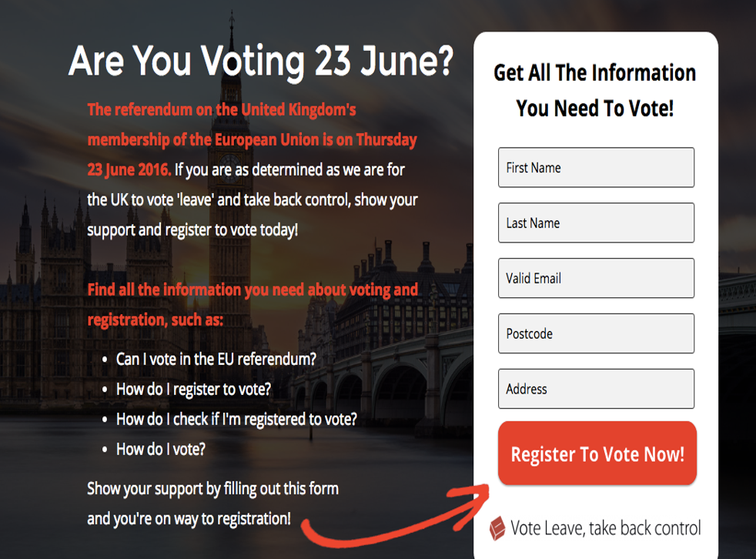
Task: Click the Get All The Information heading
Action: [595, 90]
